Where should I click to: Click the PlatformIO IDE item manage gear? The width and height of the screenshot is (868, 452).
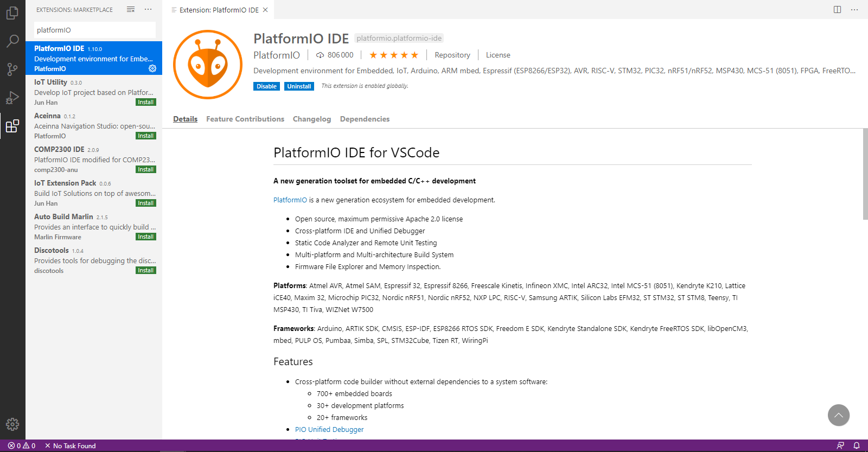[x=152, y=68]
